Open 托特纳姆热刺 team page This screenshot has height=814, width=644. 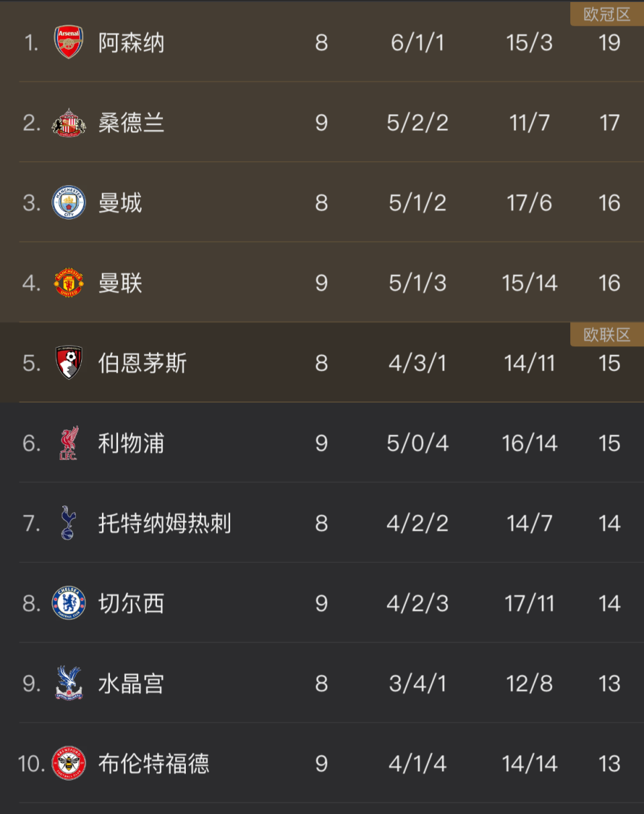click(164, 523)
